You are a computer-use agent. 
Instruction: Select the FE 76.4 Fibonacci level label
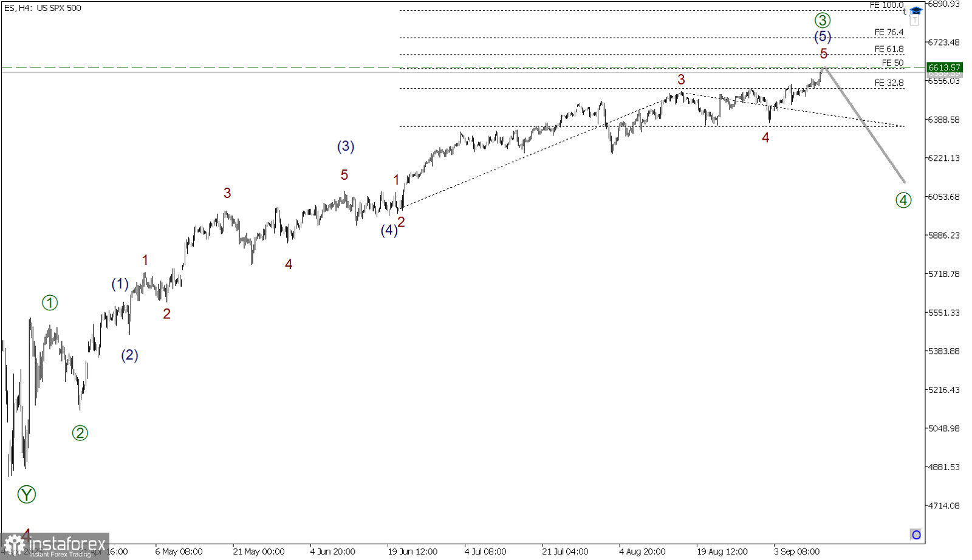click(889, 32)
